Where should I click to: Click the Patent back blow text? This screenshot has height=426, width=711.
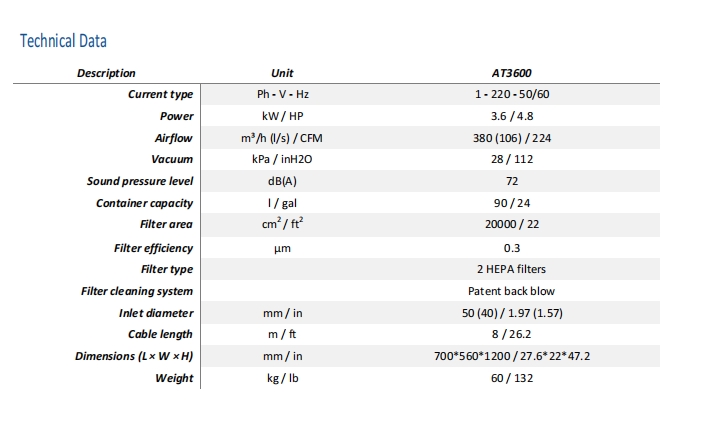[511, 291]
